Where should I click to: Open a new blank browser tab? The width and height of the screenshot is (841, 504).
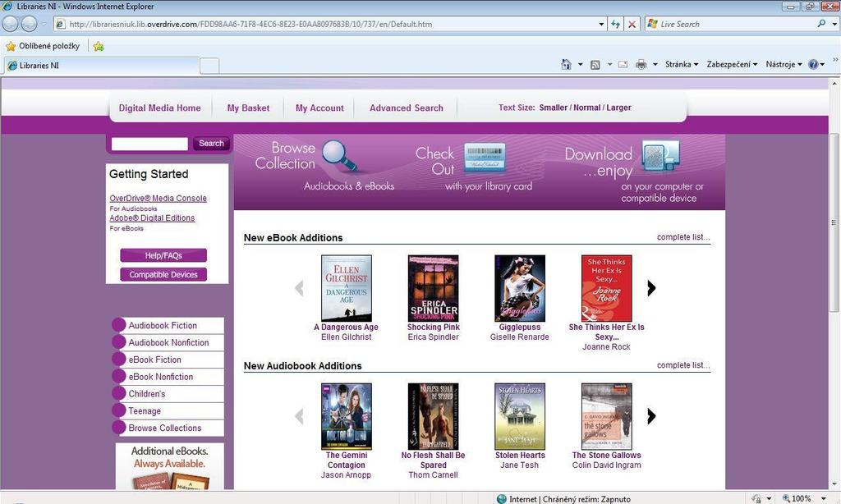tap(209, 66)
